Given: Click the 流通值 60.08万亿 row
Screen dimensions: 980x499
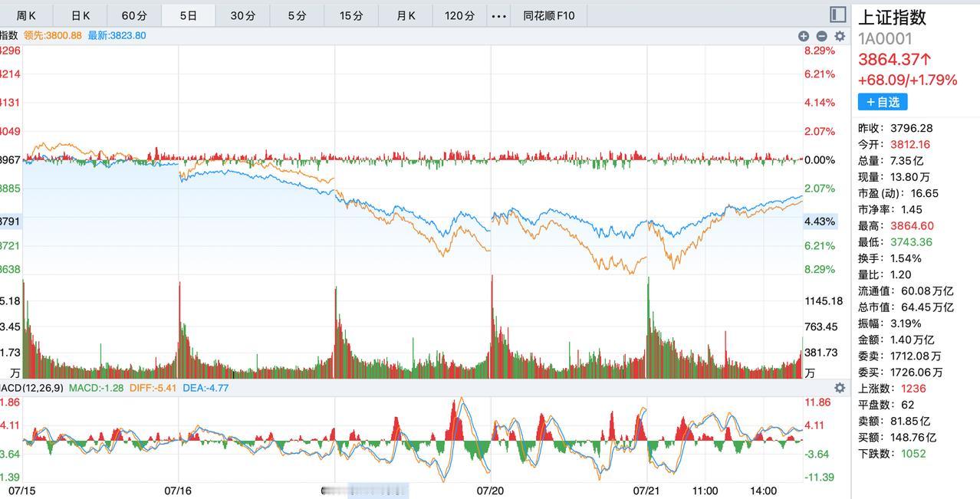Looking at the screenshot, I should click(x=906, y=291).
